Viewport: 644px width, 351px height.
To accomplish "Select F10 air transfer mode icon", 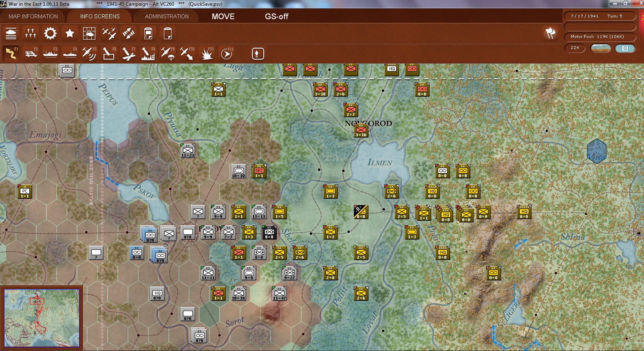I will tap(187, 53).
